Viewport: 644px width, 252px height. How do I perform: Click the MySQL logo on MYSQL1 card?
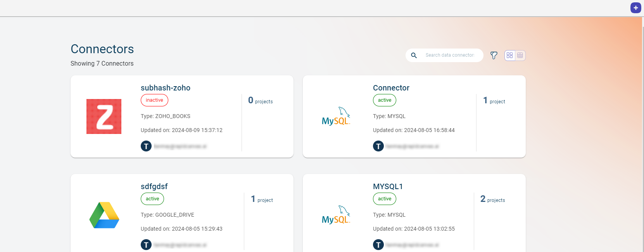[336, 215]
